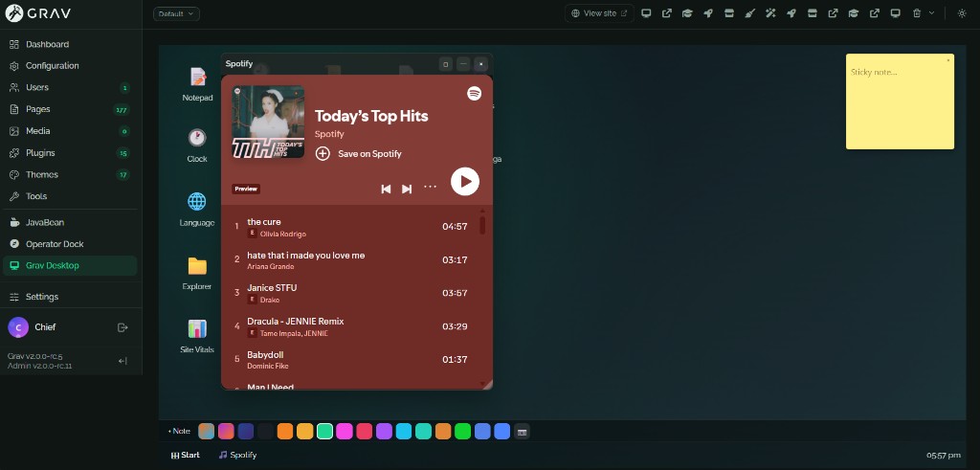
Task: Click the magic wand toolbar icon
Action: [770, 13]
